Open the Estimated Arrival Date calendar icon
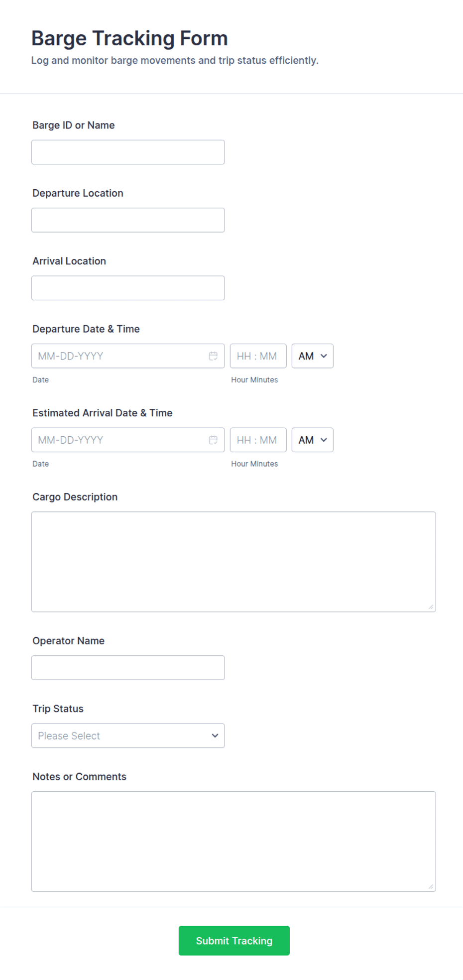 (213, 440)
